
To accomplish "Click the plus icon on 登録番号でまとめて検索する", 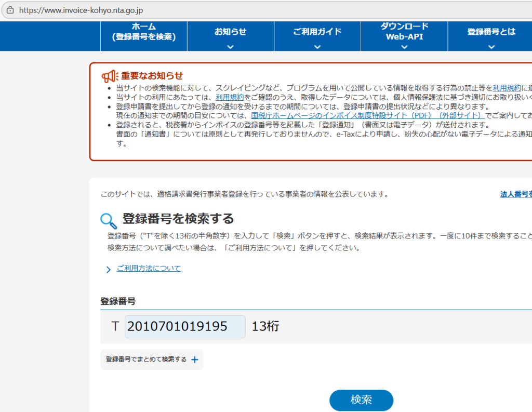I will 194,358.
